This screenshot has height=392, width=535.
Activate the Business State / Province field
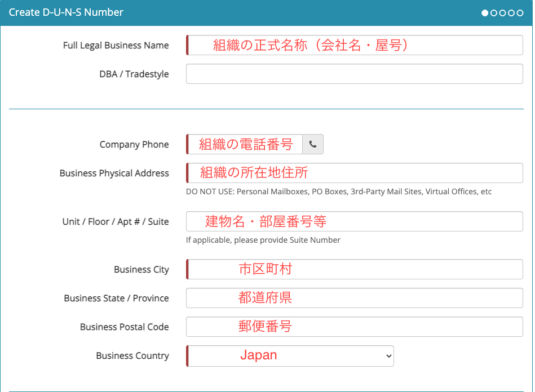354,299
